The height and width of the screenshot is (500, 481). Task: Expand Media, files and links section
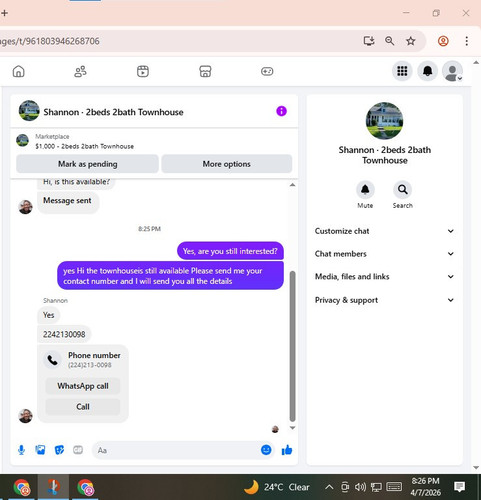click(x=384, y=276)
